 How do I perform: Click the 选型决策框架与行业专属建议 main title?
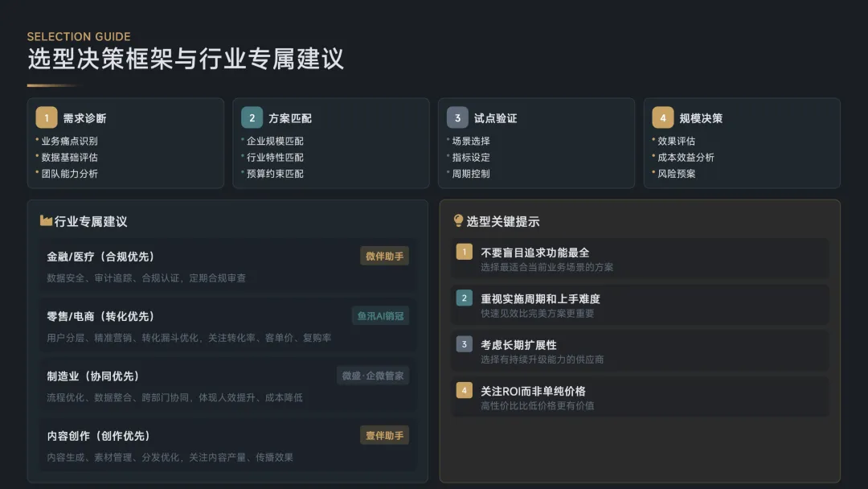click(x=186, y=59)
